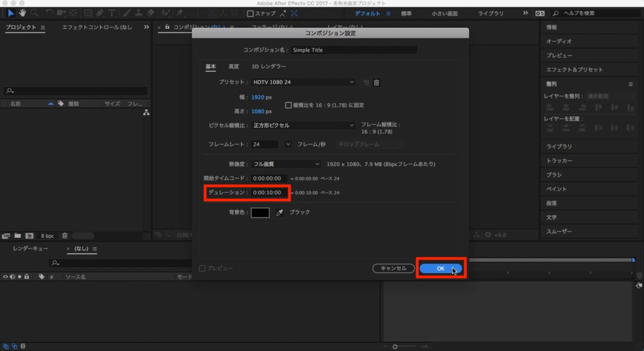Open the 解像度 フル画質 dropdown
The image size is (644, 351).
pos(286,164)
